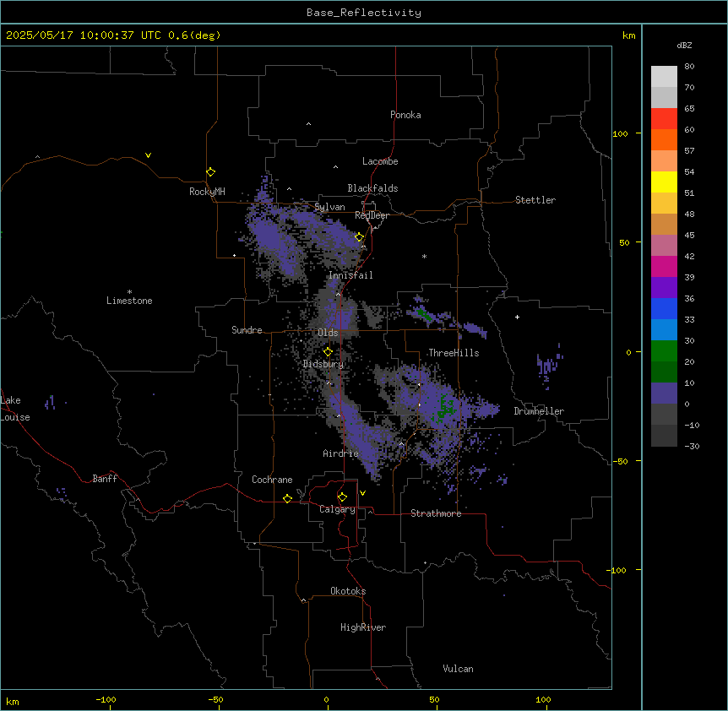Click the green 20-30 dBZ legend swatch
Screen dimensions: 728x711
(x=664, y=351)
